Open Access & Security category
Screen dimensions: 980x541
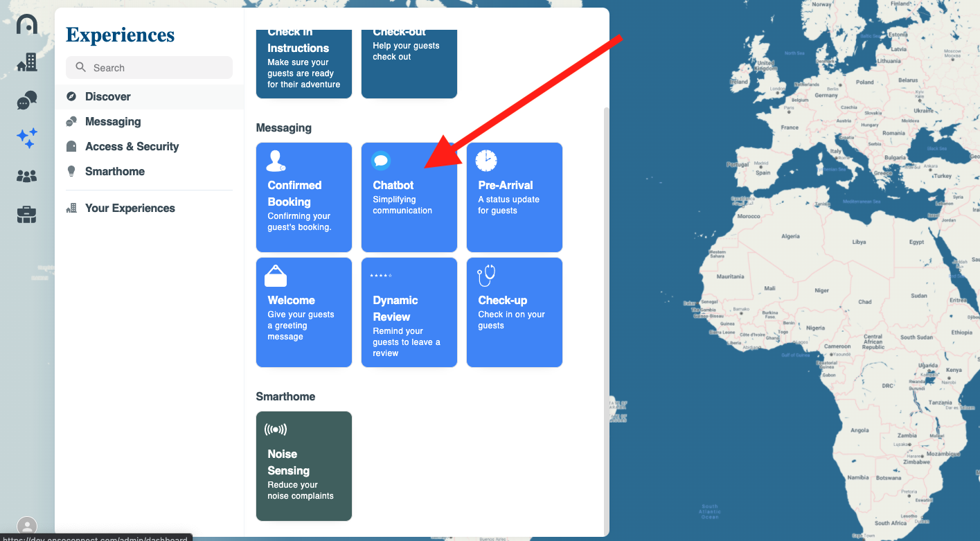pos(132,147)
